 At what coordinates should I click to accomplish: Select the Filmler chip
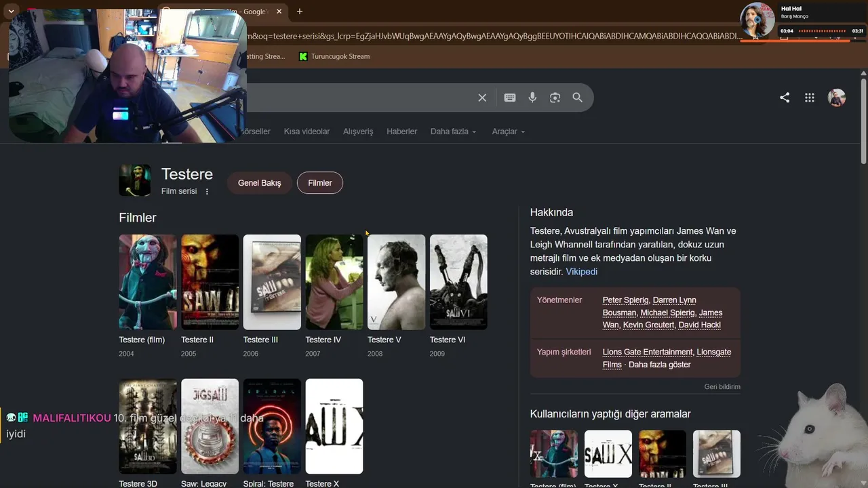coord(320,183)
